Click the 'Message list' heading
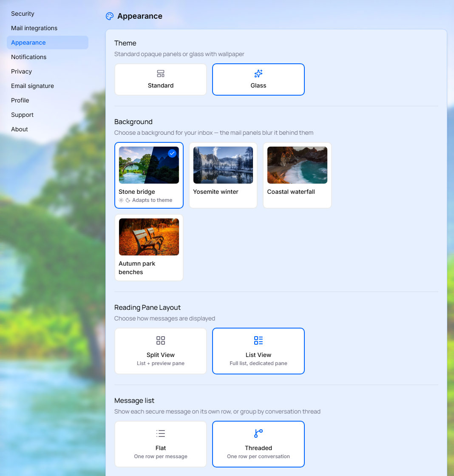 click(x=134, y=401)
